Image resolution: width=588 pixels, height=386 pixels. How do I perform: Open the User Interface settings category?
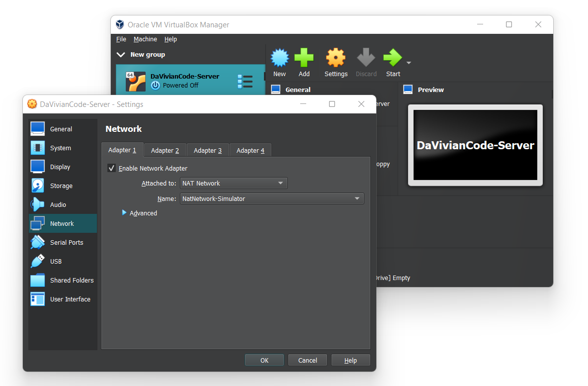click(x=63, y=299)
